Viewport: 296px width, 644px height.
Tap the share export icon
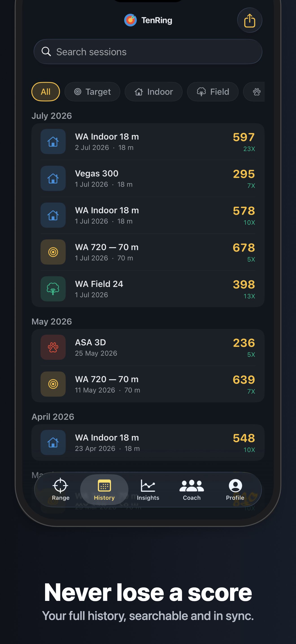pos(249,20)
